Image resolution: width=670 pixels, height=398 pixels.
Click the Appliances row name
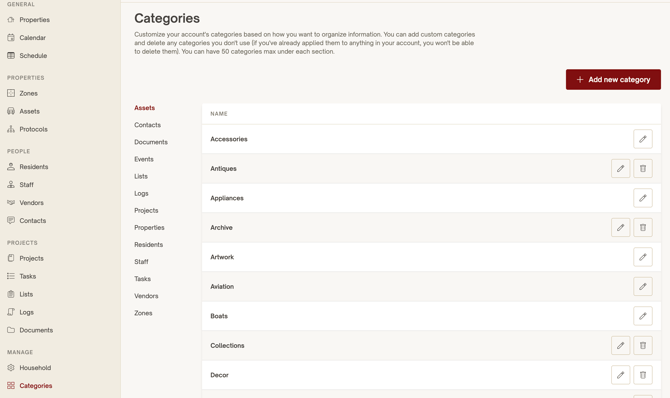pos(227,198)
